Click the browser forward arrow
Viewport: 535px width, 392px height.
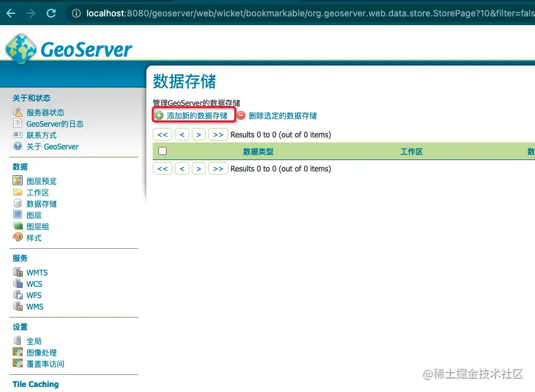tap(31, 13)
